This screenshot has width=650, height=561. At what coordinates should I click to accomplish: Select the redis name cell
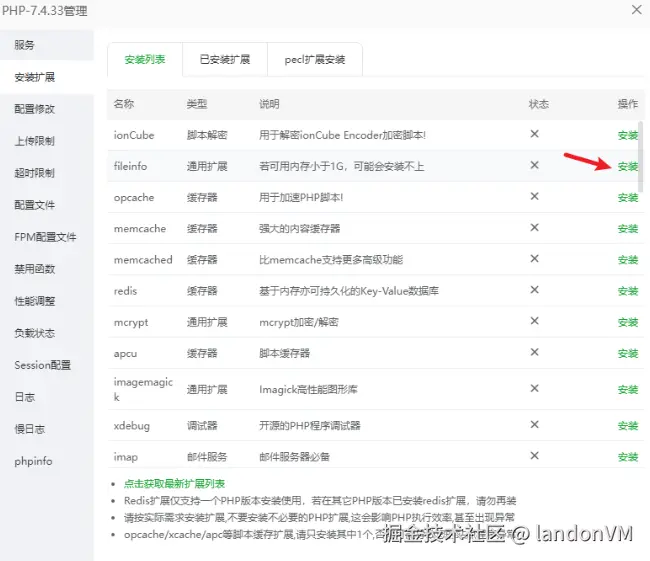click(125, 291)
